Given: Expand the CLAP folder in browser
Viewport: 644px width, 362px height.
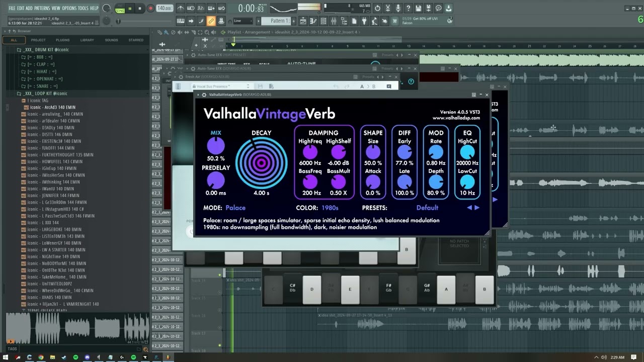Looking at the screenshot, I should (x=38, y=64).
